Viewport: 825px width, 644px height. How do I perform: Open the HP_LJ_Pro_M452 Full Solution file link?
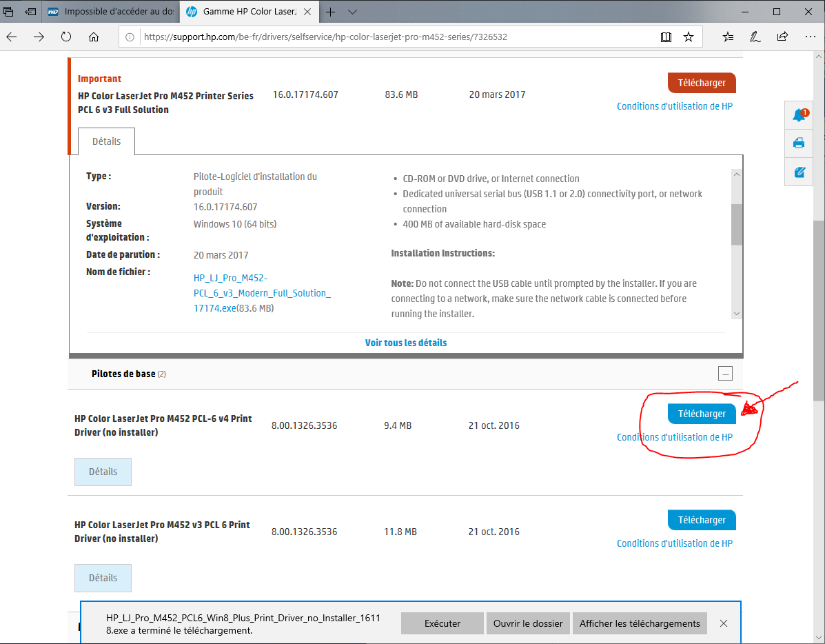coord(262,293)
